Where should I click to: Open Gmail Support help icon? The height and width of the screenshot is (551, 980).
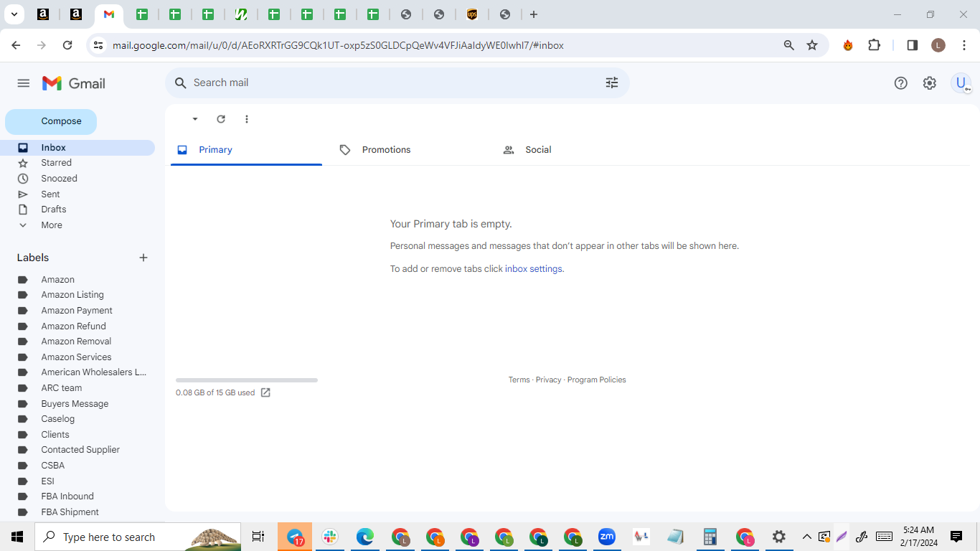tap(901, 83)
